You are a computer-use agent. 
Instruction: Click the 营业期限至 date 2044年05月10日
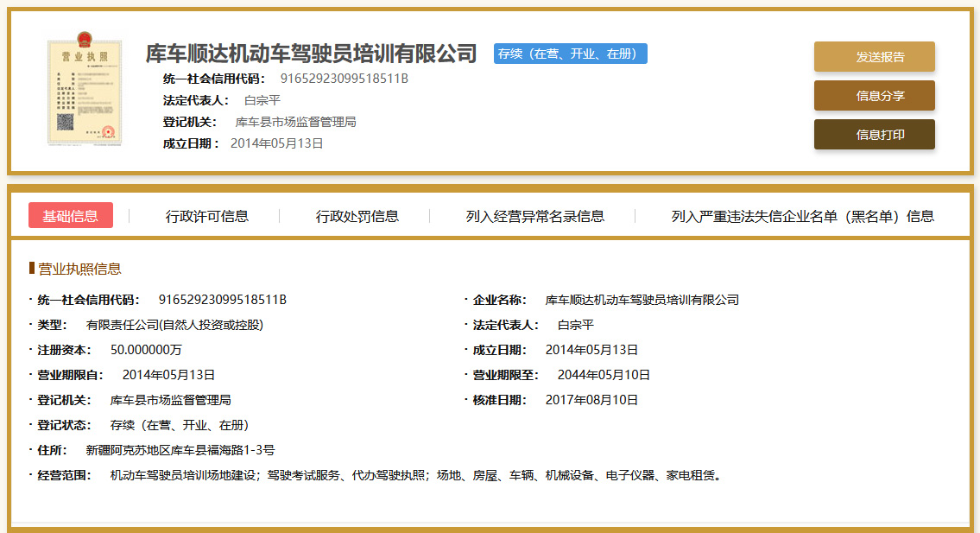click(604, 375)
